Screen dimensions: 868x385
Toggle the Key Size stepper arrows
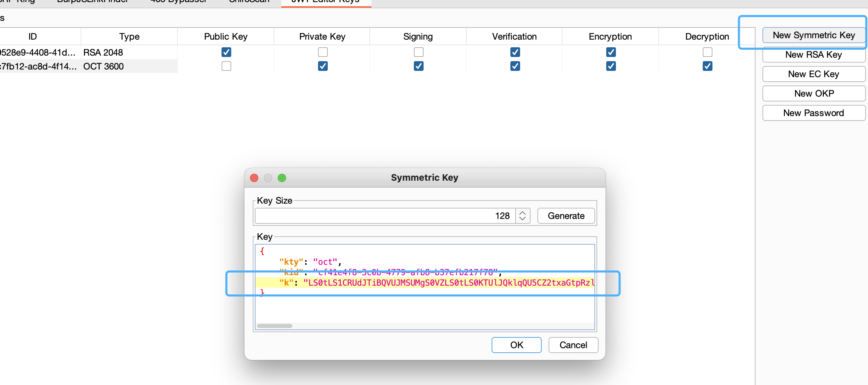[x=523, y=216]
